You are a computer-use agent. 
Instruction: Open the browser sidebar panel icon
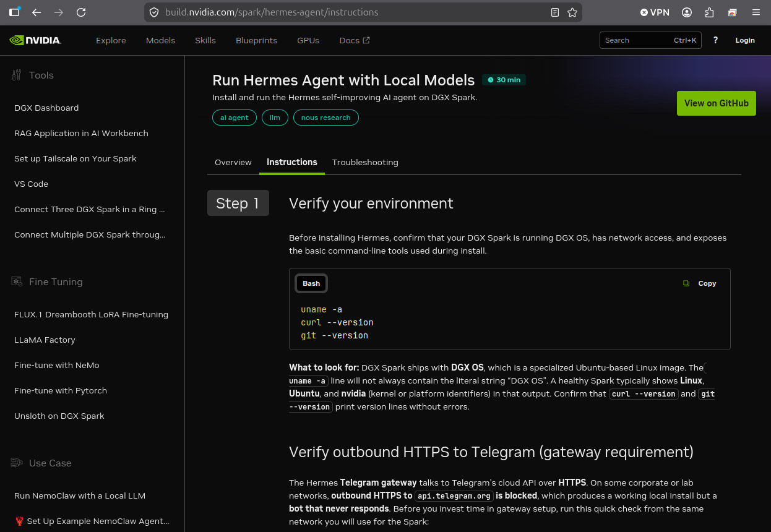[14, 12]
